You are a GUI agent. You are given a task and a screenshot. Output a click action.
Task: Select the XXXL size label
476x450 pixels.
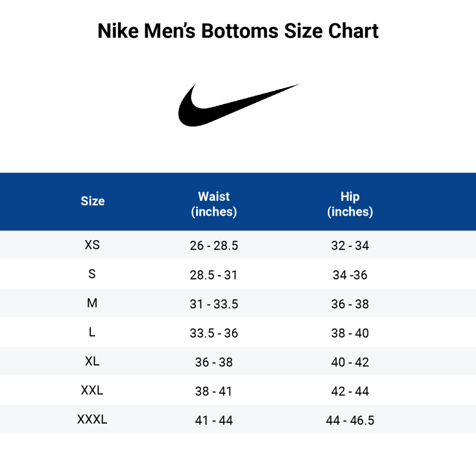(92, 420)
